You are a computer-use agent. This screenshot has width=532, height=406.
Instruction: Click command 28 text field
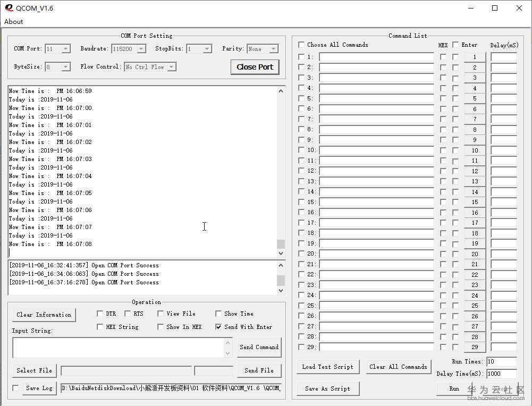click(377, 337)
